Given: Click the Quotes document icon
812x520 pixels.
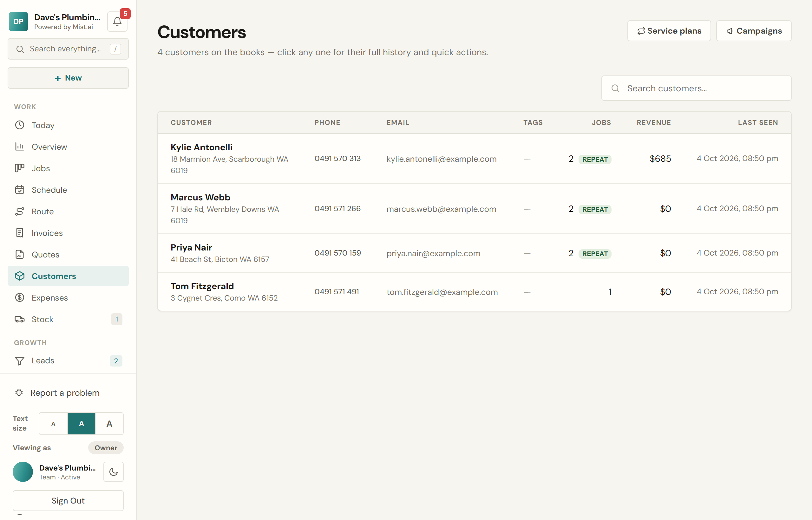Looking at the screenshot, I should pyautogui.click(x=20, y=255).
